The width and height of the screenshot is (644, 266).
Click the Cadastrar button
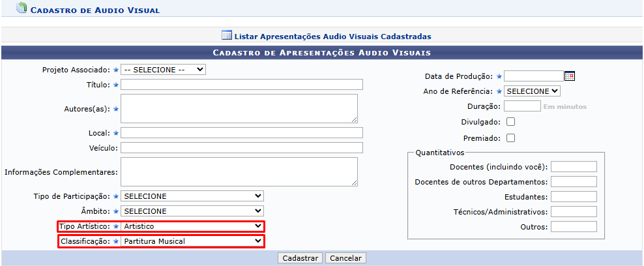point(300,258)
